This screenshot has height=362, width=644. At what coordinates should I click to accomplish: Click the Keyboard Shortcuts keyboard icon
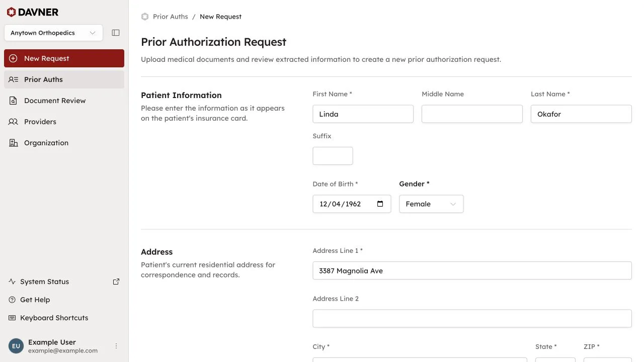pyautogui.click(x=13, y=318)
